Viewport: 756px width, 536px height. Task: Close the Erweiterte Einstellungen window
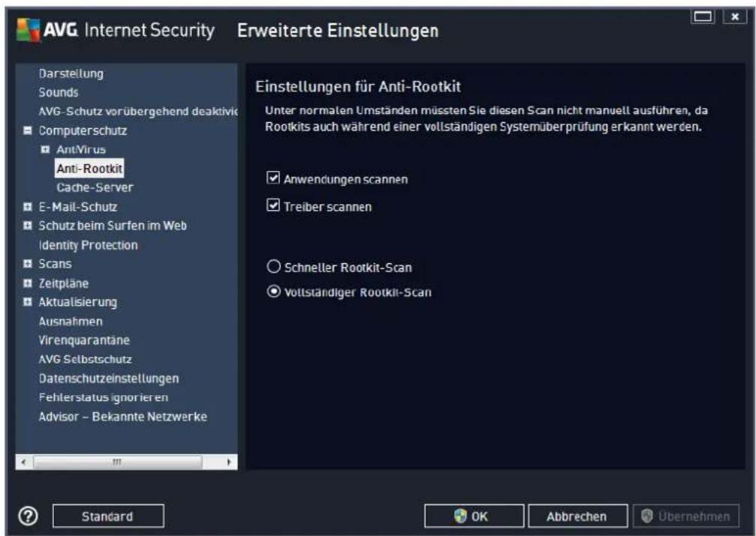[x=735, y=16]
